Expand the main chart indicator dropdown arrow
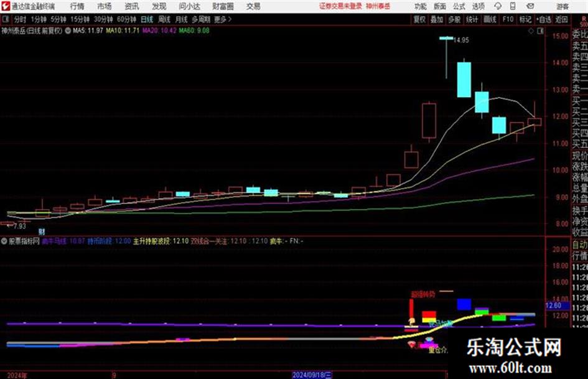588x379 pixels. click(68, 30)
